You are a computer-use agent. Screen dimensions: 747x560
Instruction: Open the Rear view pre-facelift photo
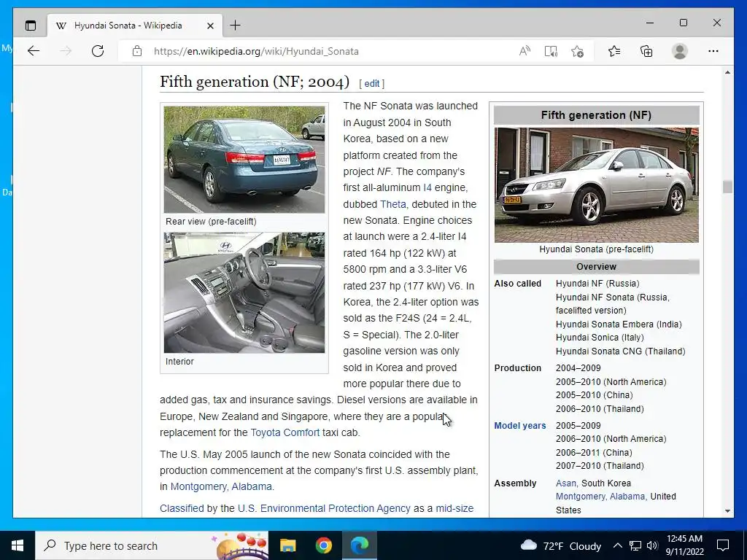tap(244, 160)
